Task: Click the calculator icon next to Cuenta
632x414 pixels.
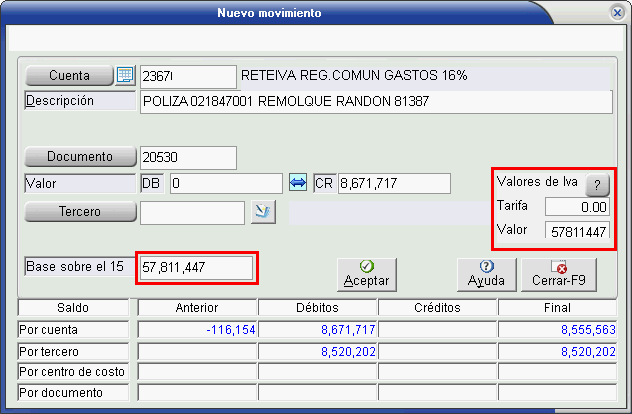Action: 125,76
